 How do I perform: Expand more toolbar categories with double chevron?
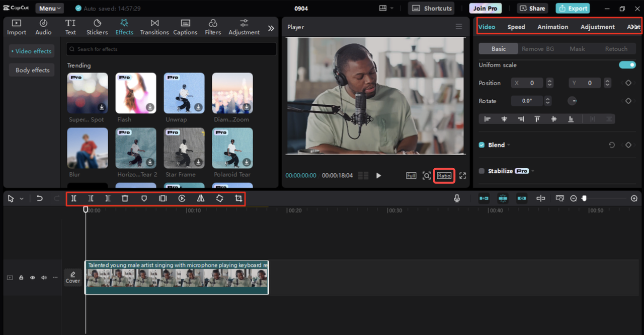[x=271, y=28]
